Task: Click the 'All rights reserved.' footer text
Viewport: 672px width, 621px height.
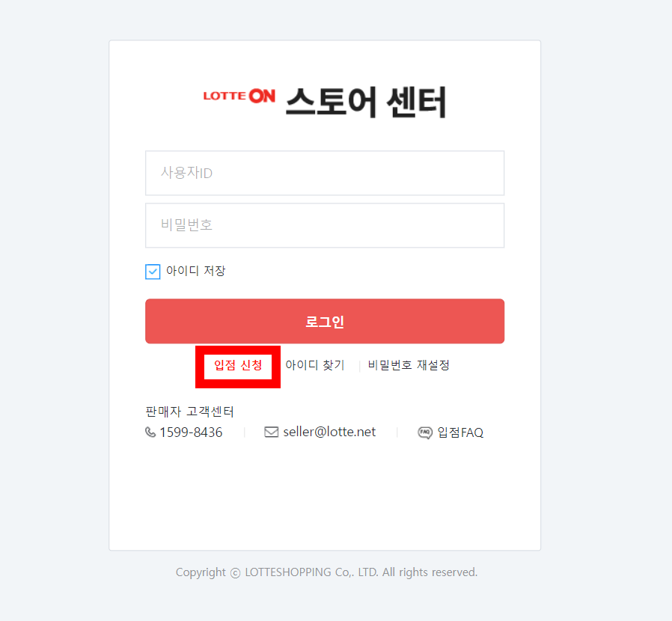Action: point(430,572)
